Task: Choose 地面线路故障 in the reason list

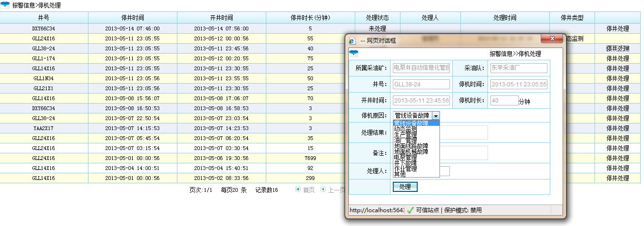Action: click(x=411, y=146)
